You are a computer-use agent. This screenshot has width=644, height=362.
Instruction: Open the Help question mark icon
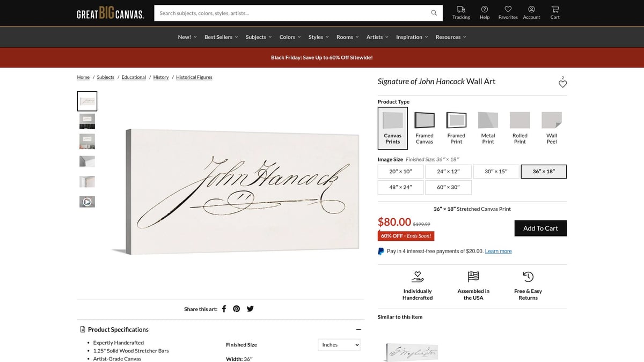click(x=485, y=9)
